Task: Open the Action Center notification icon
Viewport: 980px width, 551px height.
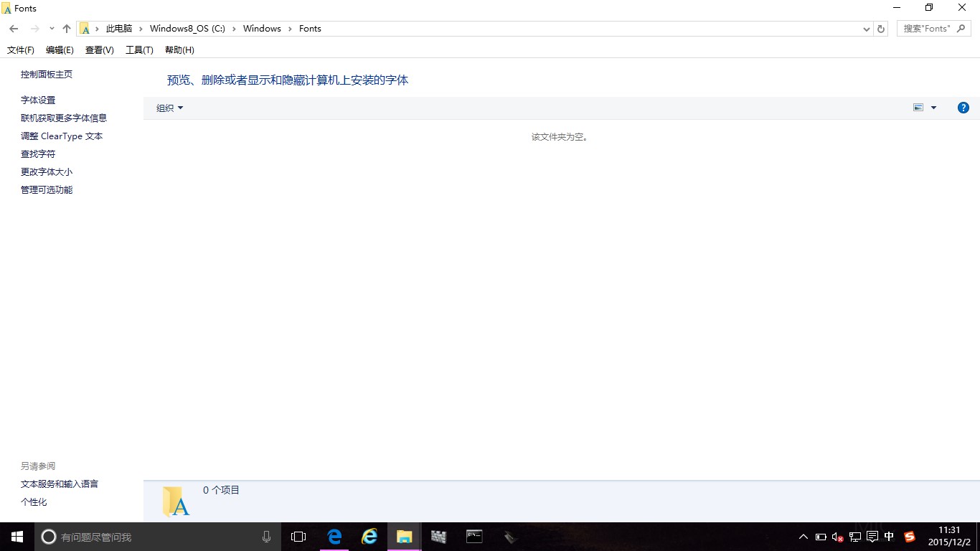Action: tap(872, 537)
